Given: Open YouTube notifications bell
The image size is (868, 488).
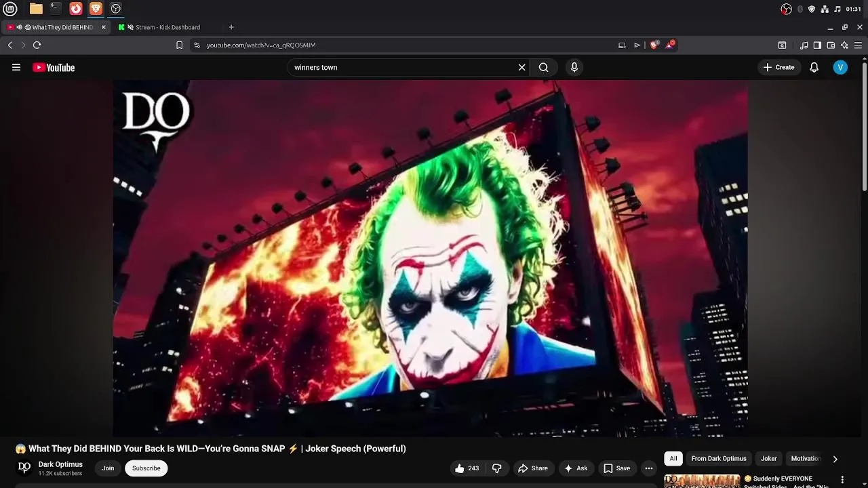Looking at the screenshot, I should click(814, 67).
